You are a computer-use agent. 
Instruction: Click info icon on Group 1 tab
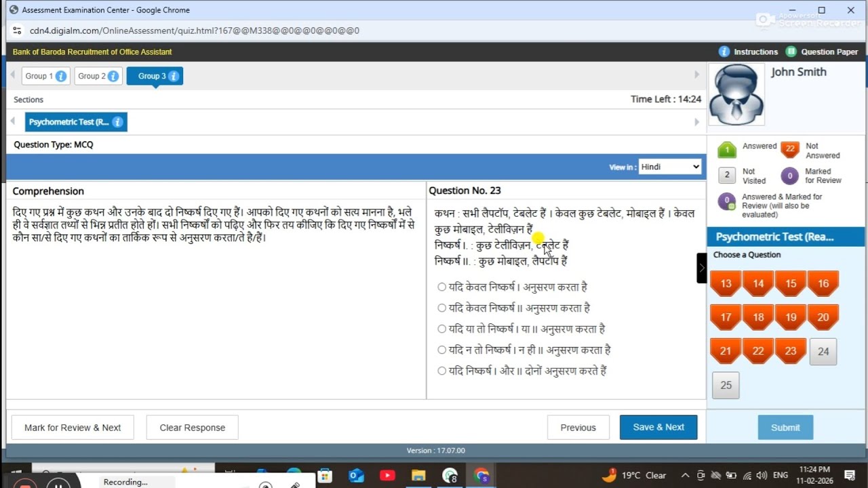pos(61,76)
